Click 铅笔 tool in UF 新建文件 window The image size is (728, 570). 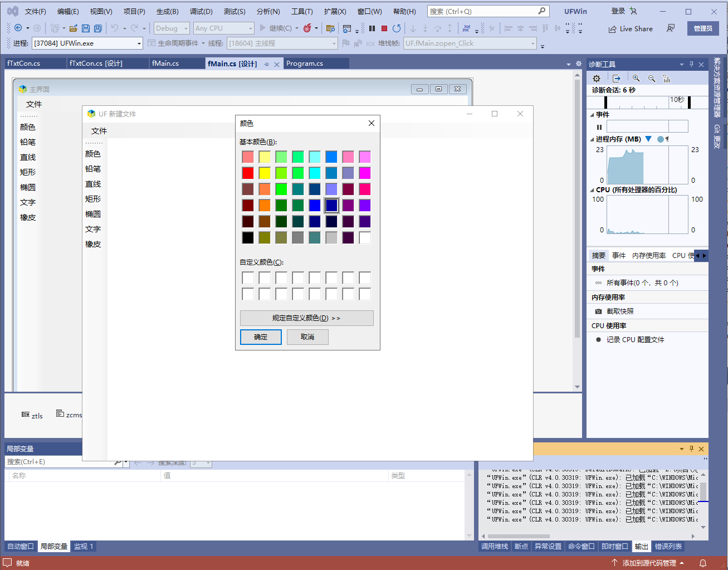(93, 169)
